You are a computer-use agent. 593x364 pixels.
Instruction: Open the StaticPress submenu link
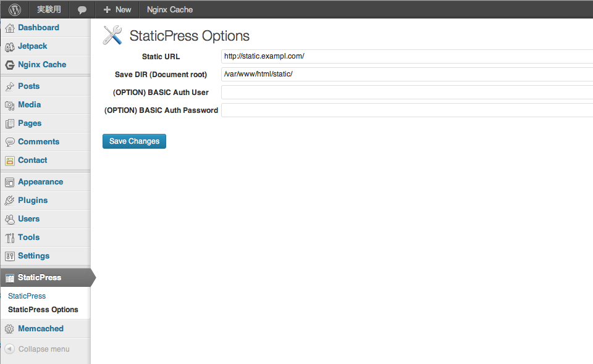tap(27, 296)
